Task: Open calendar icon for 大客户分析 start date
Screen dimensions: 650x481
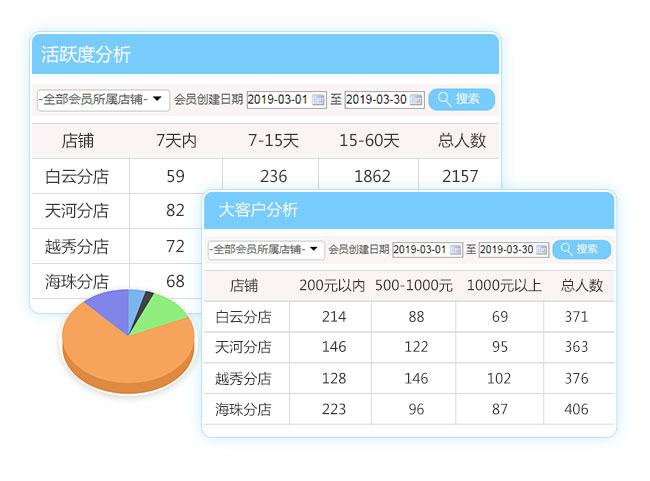Action: (456, 250)
